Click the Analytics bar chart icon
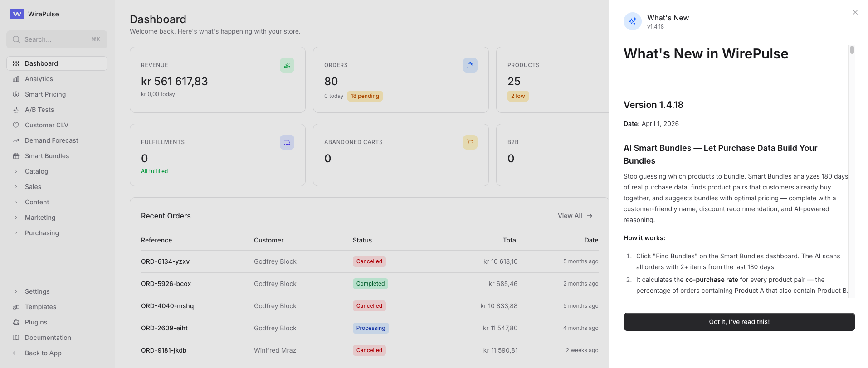Viewport: 868px width, 368px height. click(x=16, y=79)
